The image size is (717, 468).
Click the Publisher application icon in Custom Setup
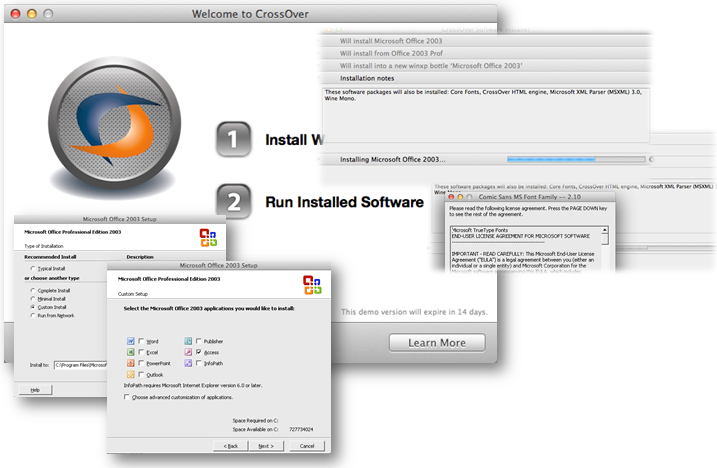point(188,341)
